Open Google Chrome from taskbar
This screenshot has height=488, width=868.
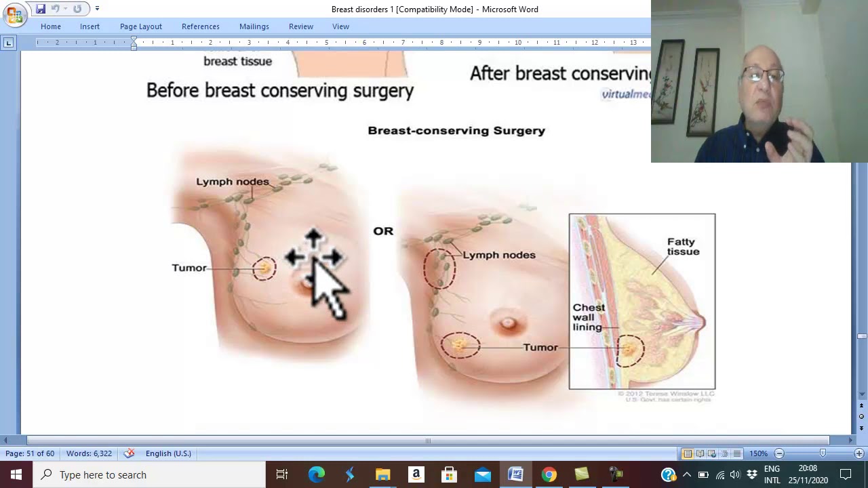[549, 474]
